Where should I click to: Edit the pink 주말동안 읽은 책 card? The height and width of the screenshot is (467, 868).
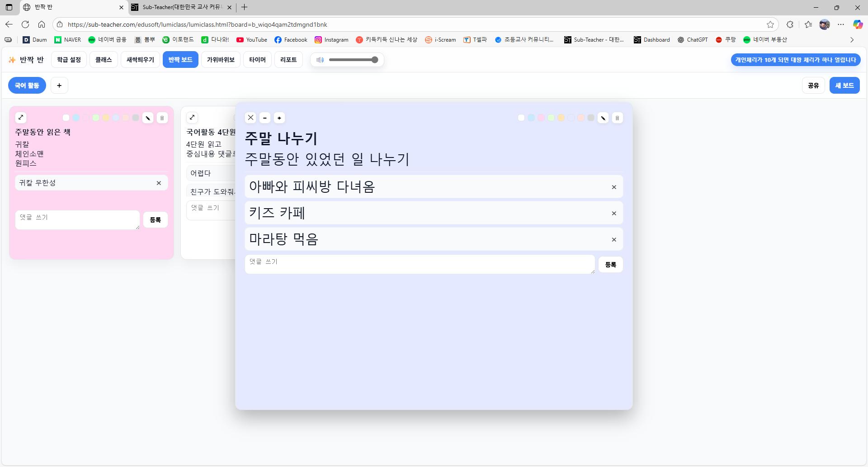pos(148,118)
